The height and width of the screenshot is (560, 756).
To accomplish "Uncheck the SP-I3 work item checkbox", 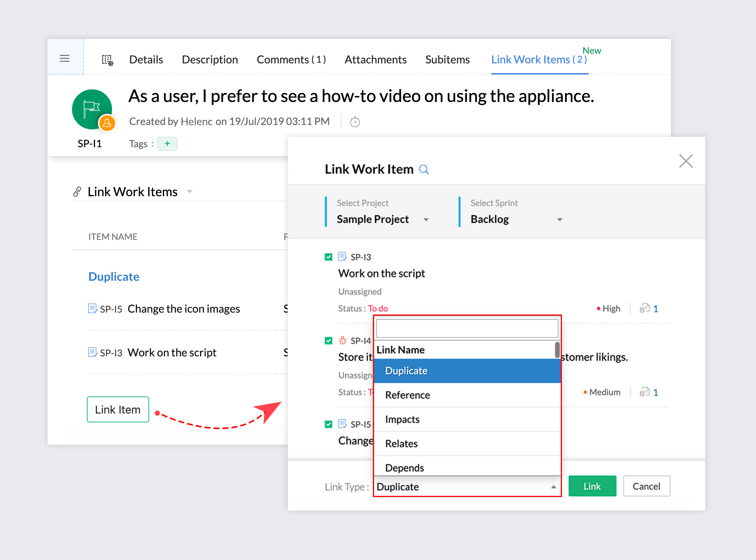I will click(x=328, y=257).
